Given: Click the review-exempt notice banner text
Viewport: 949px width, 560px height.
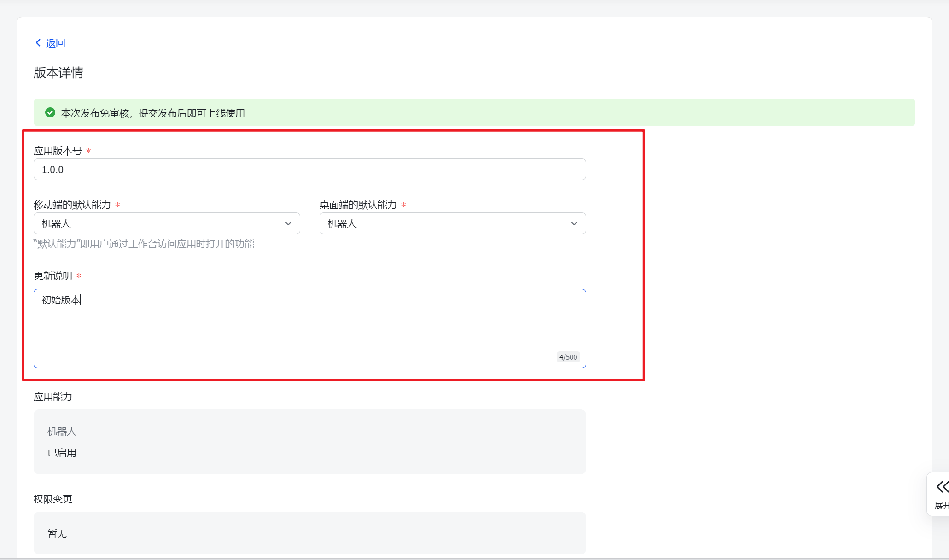Looking at the screenshot, I should click(x=153, y=113).
